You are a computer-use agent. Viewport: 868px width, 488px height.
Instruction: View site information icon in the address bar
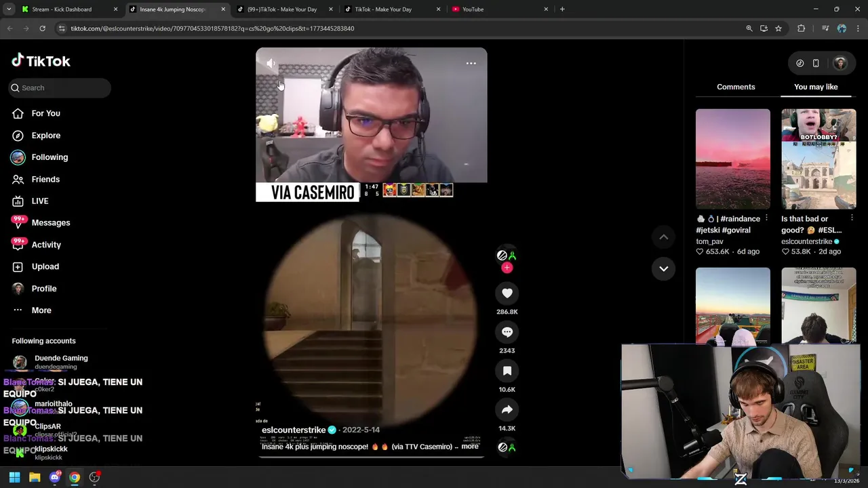click(62, 28)
